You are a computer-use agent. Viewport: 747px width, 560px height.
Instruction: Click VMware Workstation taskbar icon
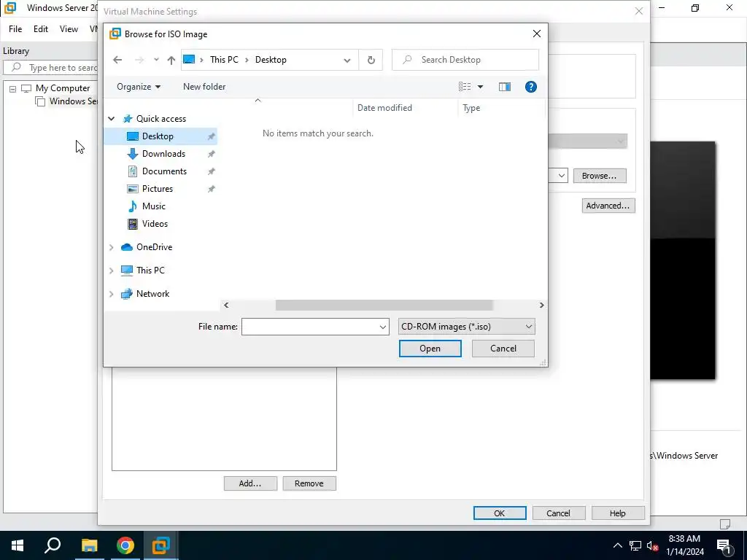tap(161, 545)
